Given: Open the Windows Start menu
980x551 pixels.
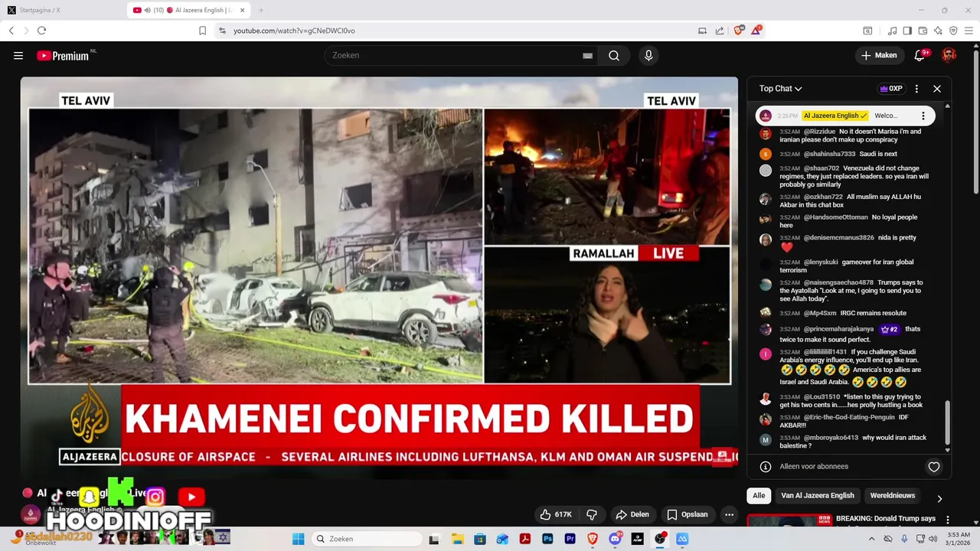Looking at the screenshot, I should click(x=299, y=539).
